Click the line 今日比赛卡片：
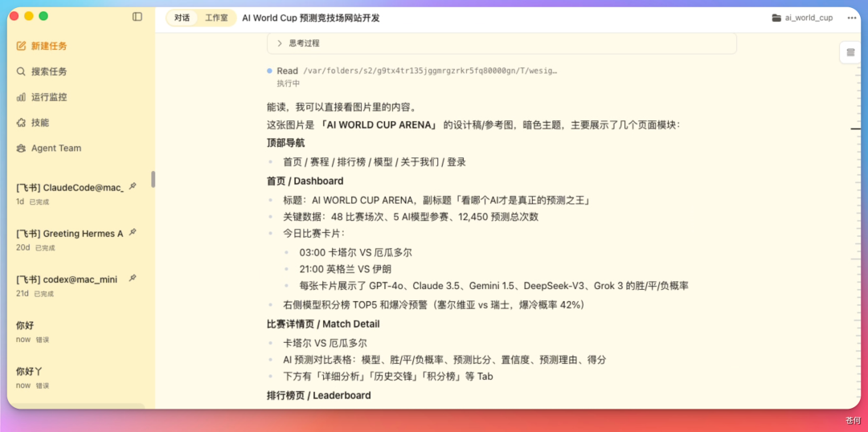The image size is (868, 432). 314,234
